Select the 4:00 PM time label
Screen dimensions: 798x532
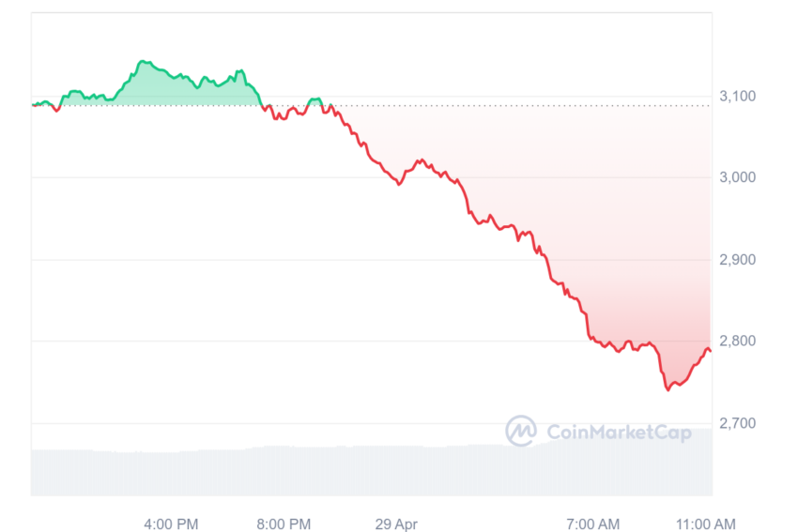[x=171, y=524]
